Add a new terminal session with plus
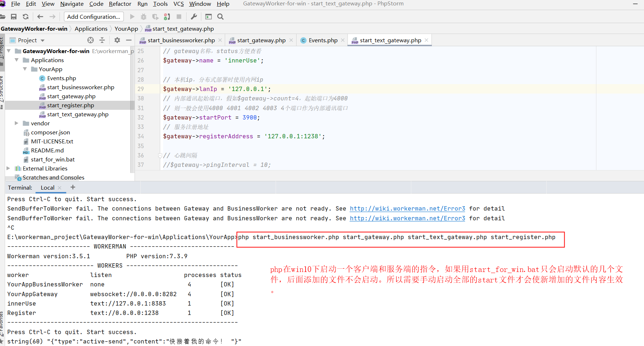This screenshot has height=346, width=644. tap(73, 187)
